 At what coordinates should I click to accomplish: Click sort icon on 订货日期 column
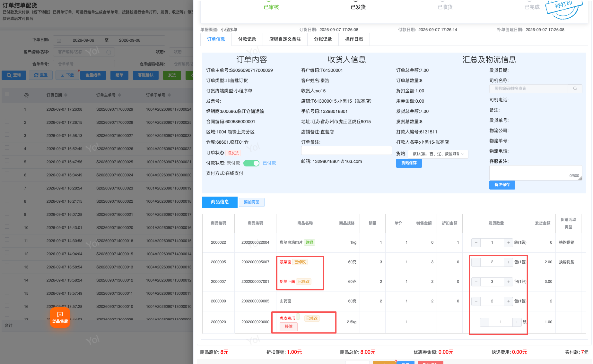[x=66, y=95]
